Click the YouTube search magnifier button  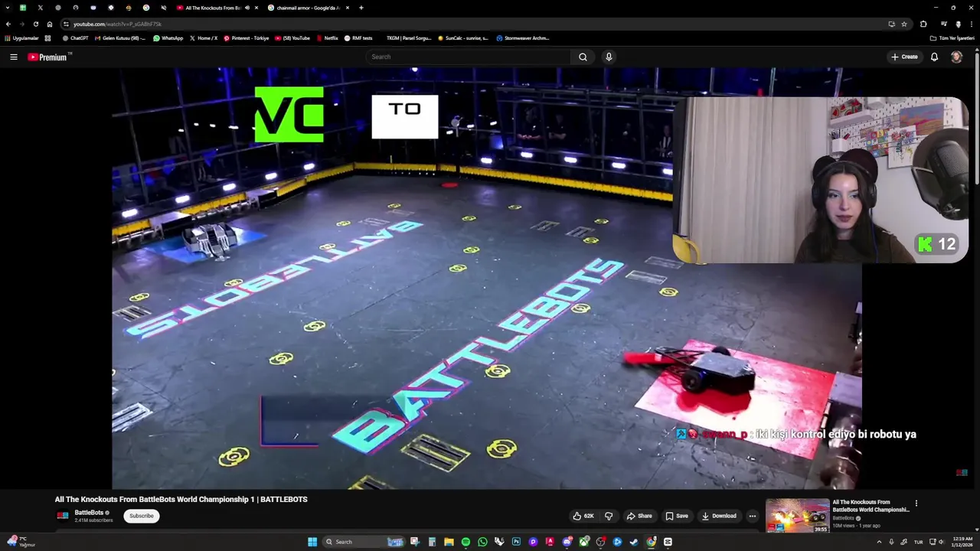click(583, 57)
